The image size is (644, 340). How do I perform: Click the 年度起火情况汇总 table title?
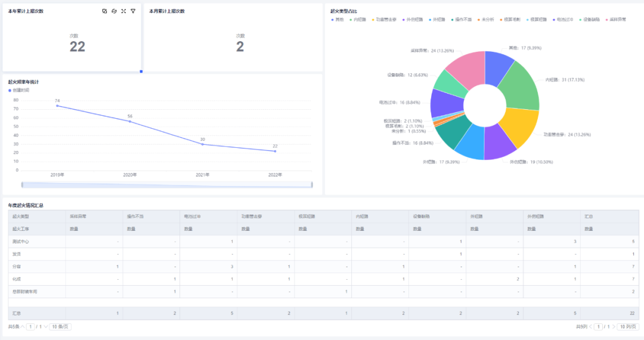pos(26,205)
